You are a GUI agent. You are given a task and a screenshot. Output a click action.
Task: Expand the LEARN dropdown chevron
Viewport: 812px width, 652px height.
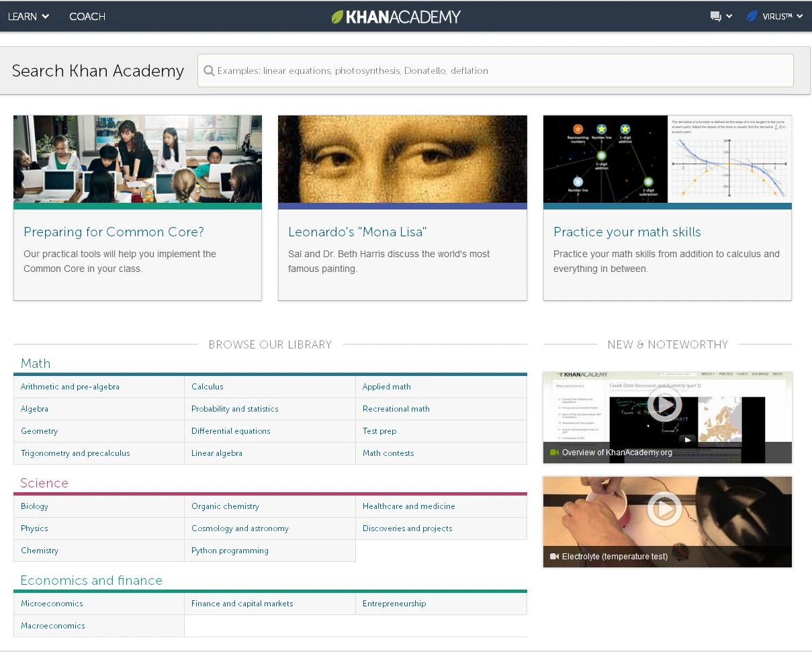44,17
